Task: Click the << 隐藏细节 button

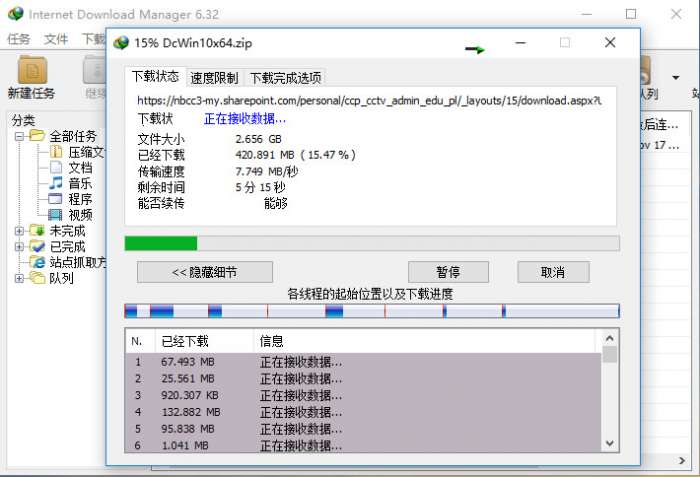Action: 205,272
